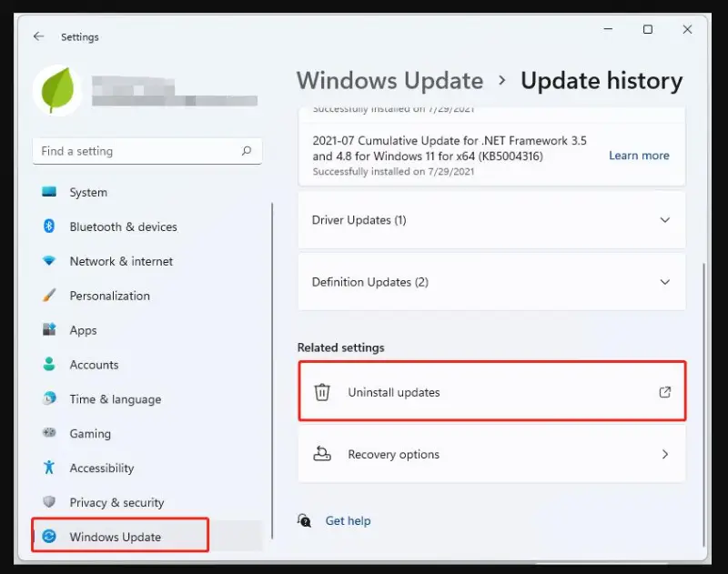Screen dimensions: 728x574
Task: Open Bluetooth & devices settings
Action: point(147,227)
